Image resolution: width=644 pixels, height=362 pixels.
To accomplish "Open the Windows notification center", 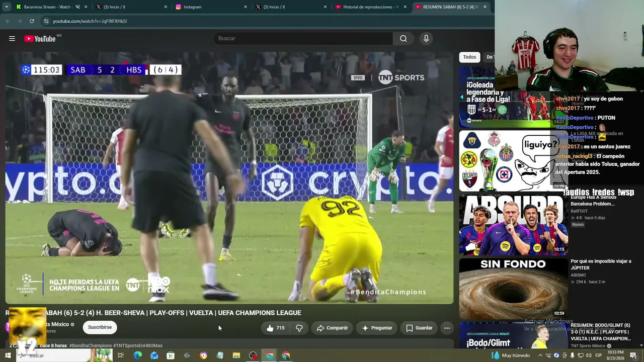I will click(x=633, y=355).
